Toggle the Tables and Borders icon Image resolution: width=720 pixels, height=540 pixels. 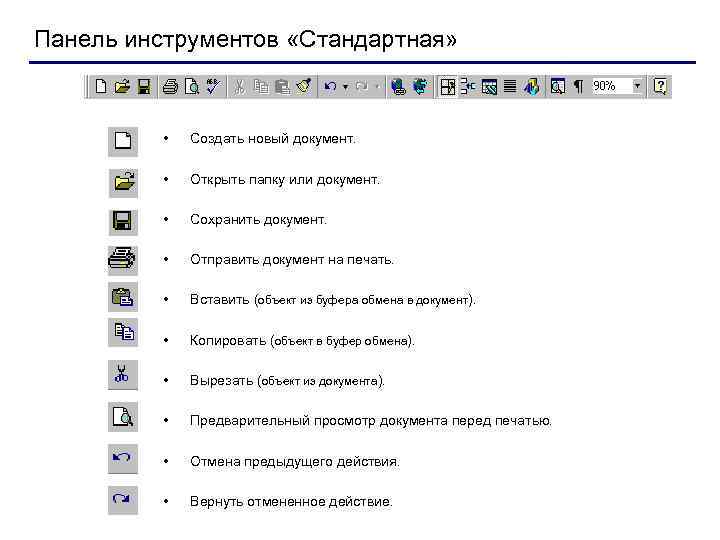click(447, 86)
